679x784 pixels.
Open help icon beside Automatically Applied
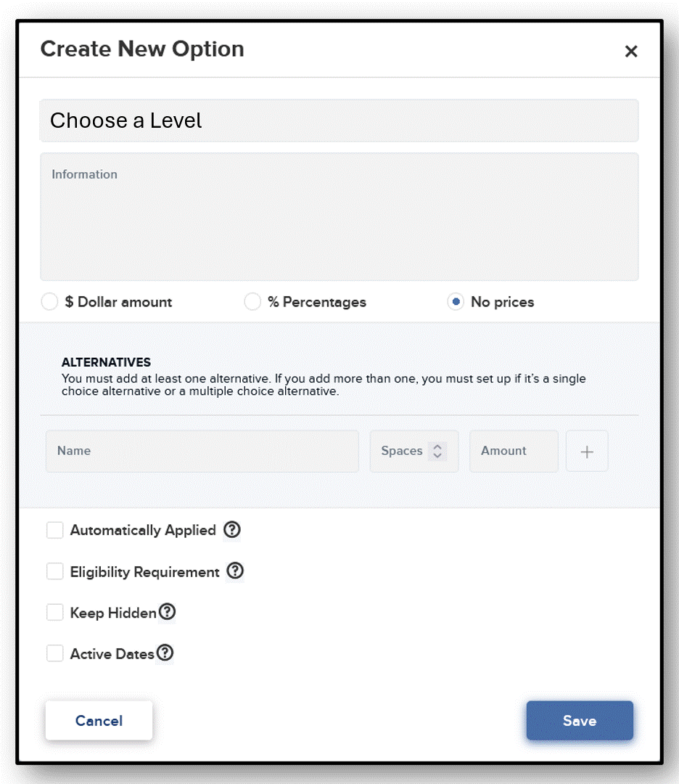pos(232,529)
